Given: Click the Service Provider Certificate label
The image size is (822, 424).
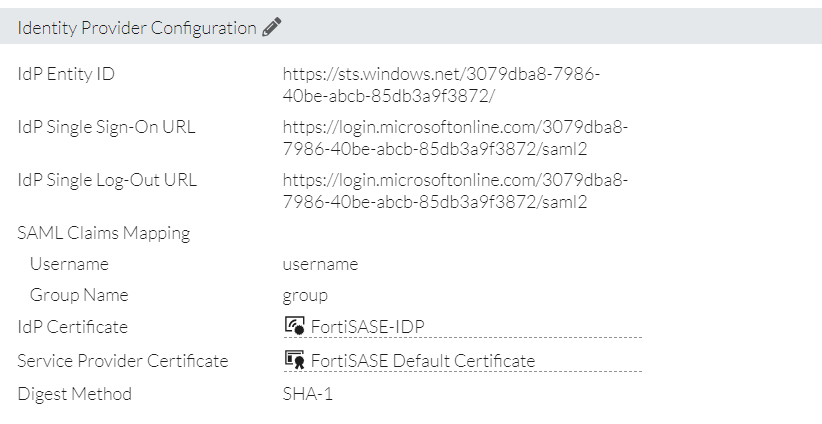Looking at the screenshot, I should point(122,360).
